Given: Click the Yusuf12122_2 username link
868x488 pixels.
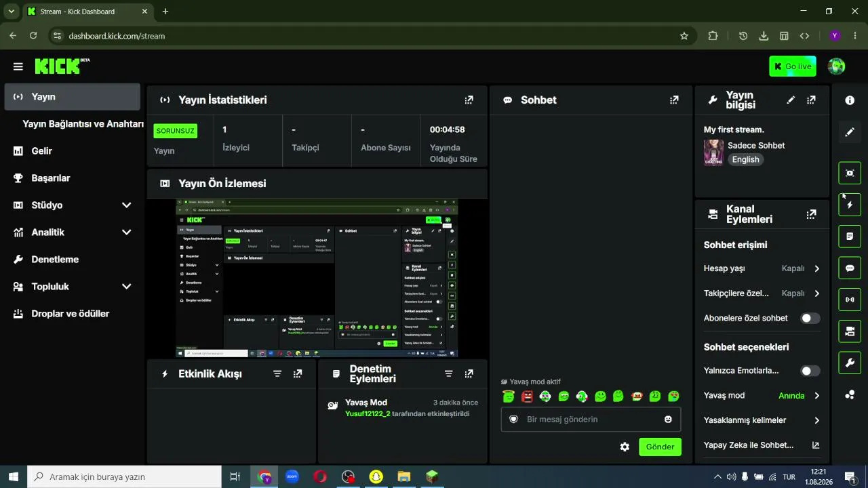Looking at the screenshot, I should pyautogui.click(x=368, y=413).
